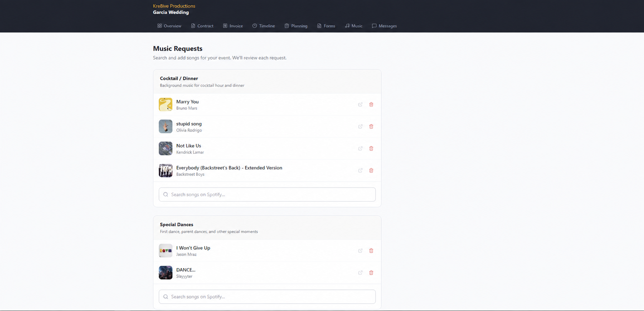The height and width of the screenshot is (311, 644).
Task: Click the DANCE... song title
Action: point(186,270)
